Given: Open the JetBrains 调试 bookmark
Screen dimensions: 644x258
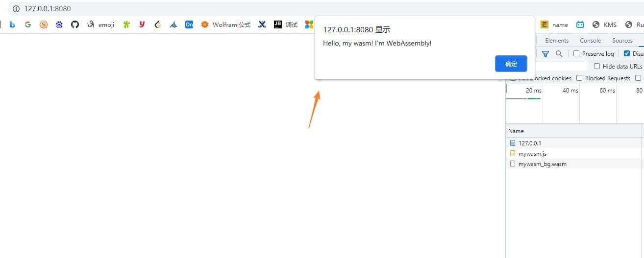Looking at the screenshot, I should click(x=286, y=24).
